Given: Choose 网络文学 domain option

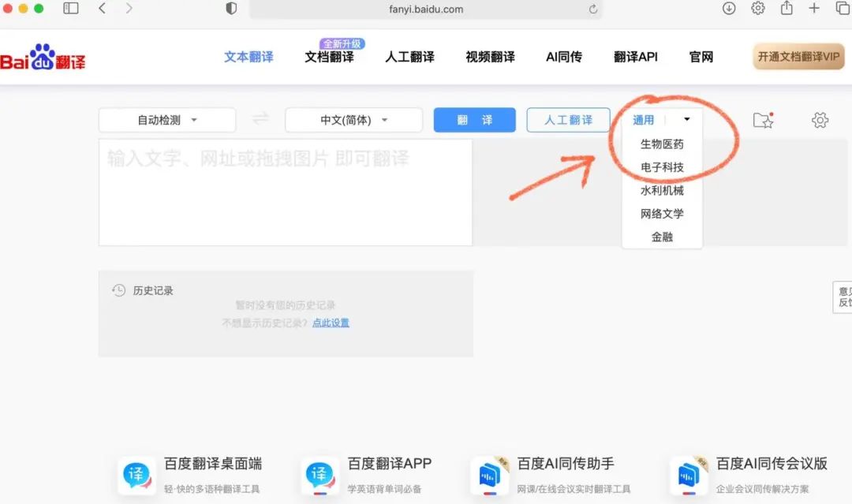Looking at the screenshot, I should coord(662,214).
